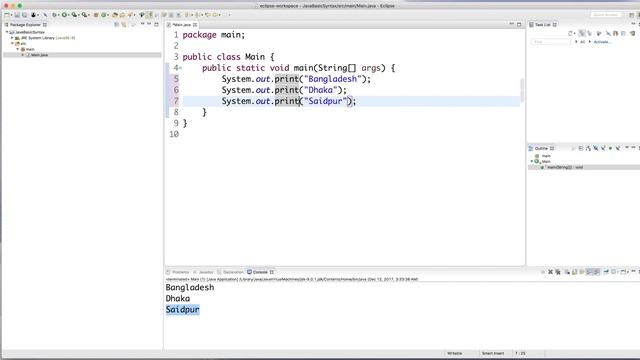
Task: Expand the JRE System Library node
Action: (12, 38)
